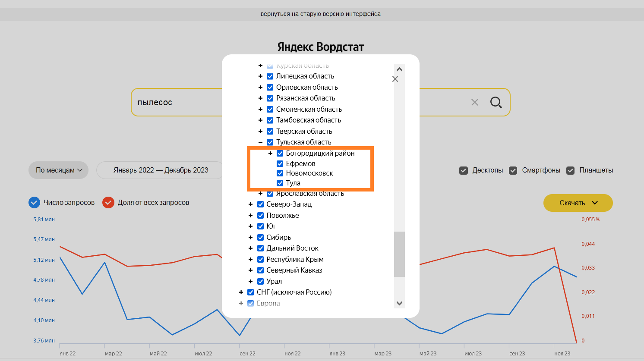Collapse Тульская область tree node
Viewport: 644px width, 361px height.
[260, 142]
